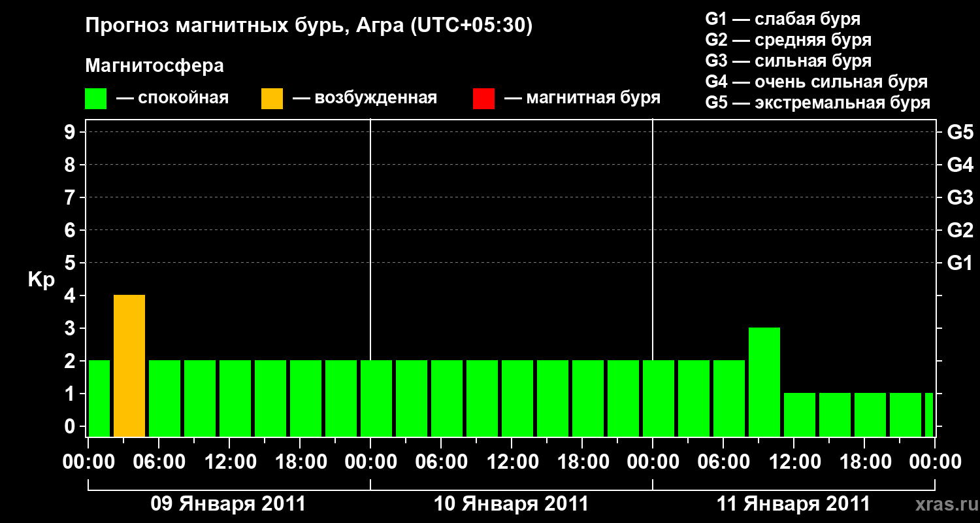The width and height of the screenshot is (980, 523).
Task: Click the green 'спокойная' legend swatch
Action: pos(96,99)
